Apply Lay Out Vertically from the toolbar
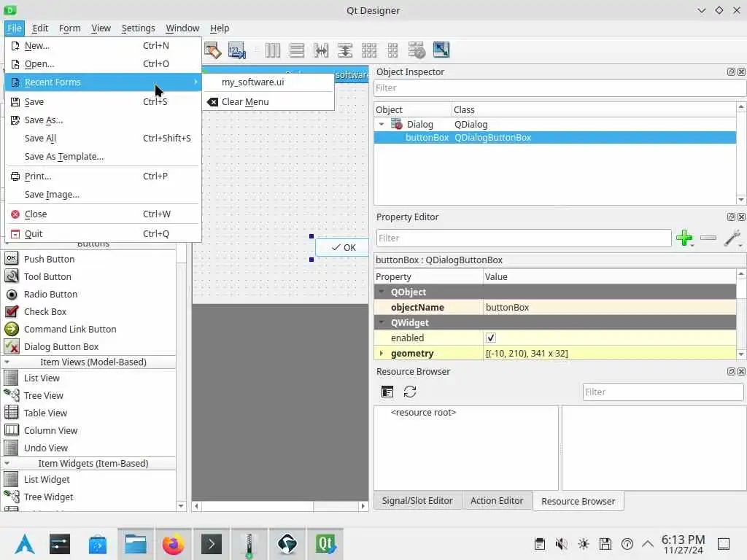 [x=297, y=50]
